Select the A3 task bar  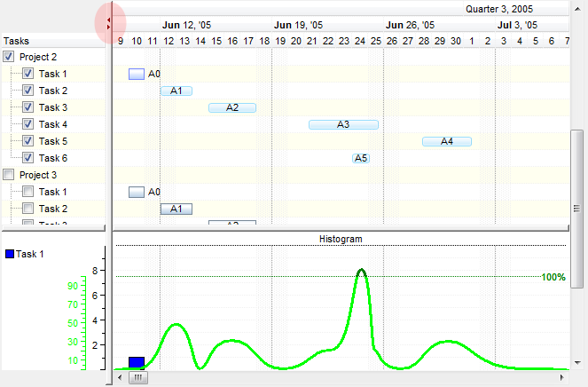click(x=343, y=124)
